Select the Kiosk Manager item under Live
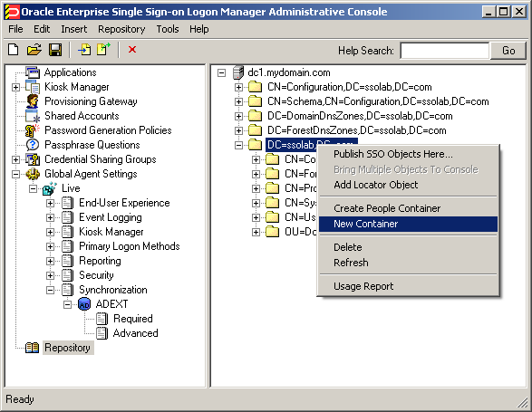This screenshot has width=532, height=412. (111, 232)
